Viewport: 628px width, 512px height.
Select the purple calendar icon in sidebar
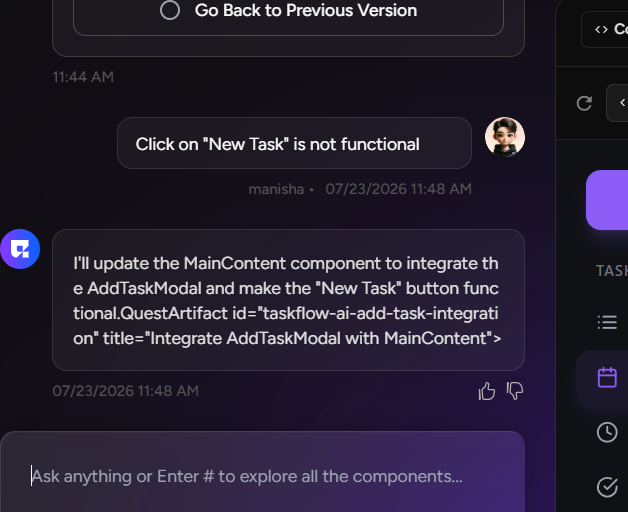(x=607, y=377)
